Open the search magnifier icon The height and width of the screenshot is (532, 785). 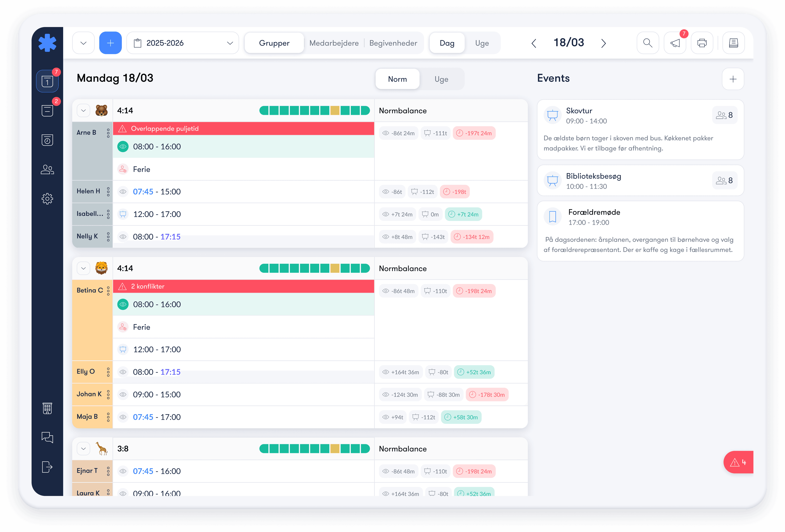tap(648, 43)
